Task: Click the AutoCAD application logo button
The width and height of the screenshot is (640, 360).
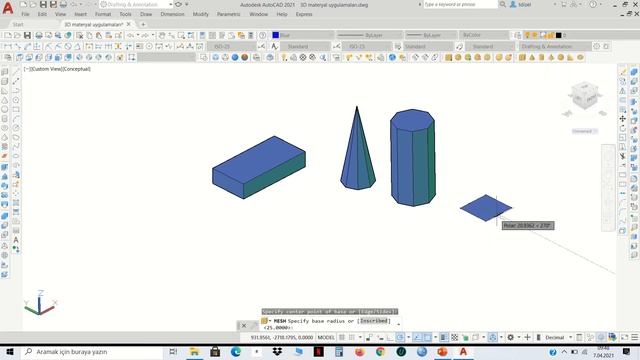Action: click(8, 7)
